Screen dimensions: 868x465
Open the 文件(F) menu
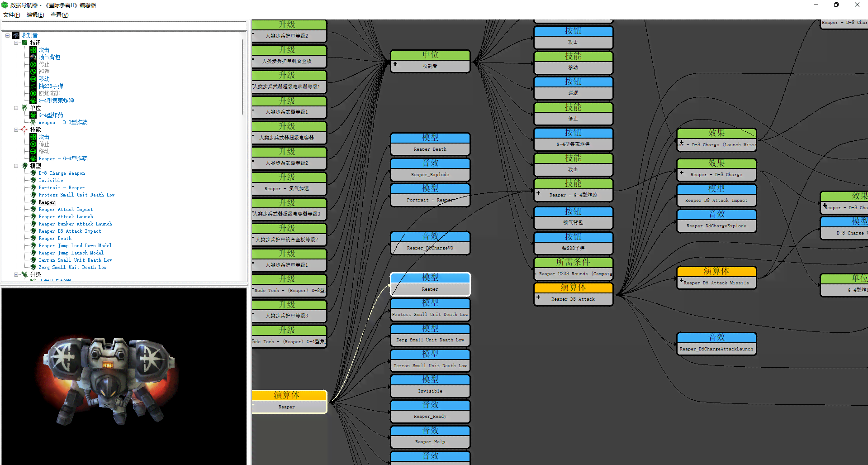point(12,15)
